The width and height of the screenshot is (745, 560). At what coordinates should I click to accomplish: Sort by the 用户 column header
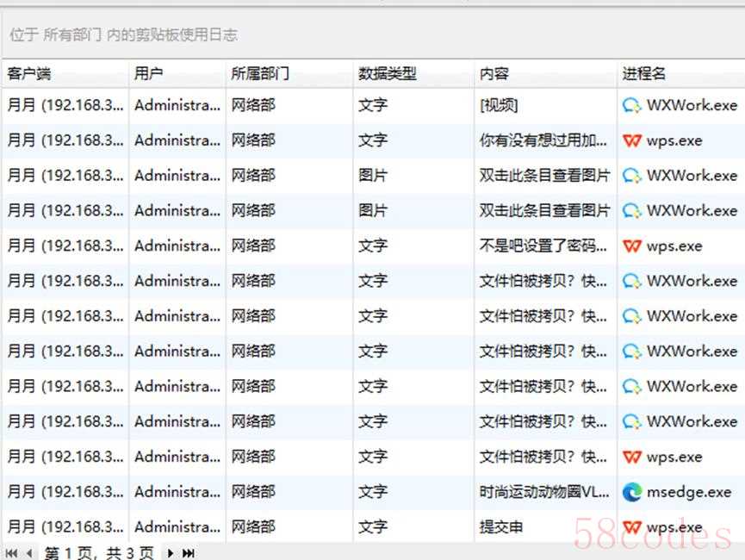[x=148, y=74]
